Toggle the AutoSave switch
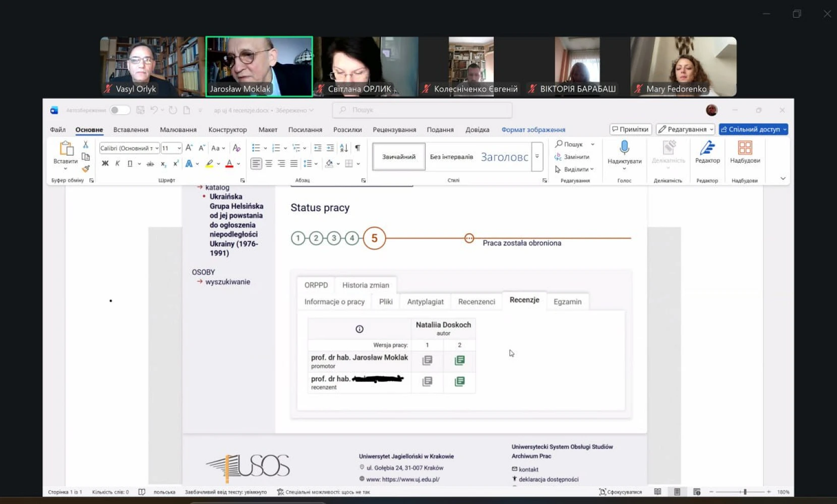Viewport: 837px width, 504px height. click(119, 110)
